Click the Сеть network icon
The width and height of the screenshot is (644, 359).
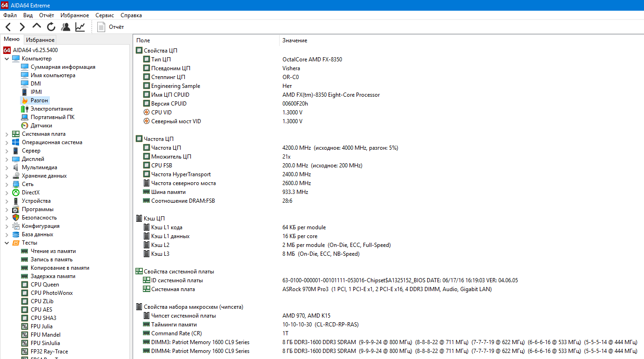(x=16, y=184)
